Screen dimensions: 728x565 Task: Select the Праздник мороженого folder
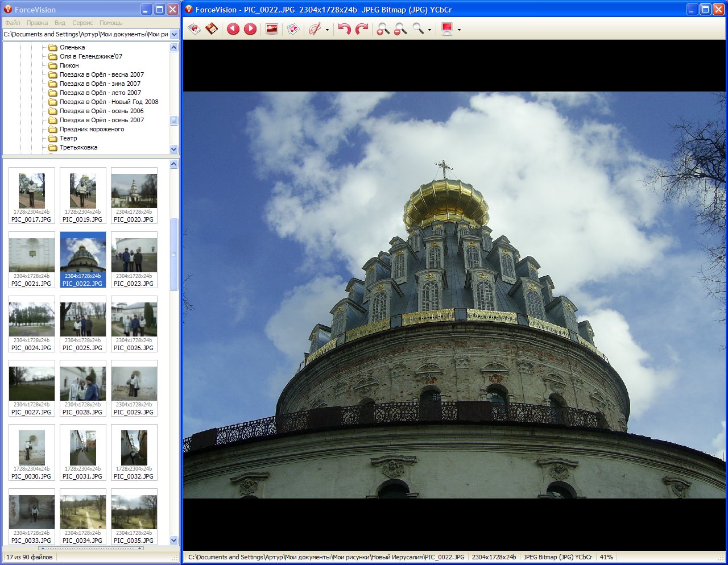coord(92,129)
